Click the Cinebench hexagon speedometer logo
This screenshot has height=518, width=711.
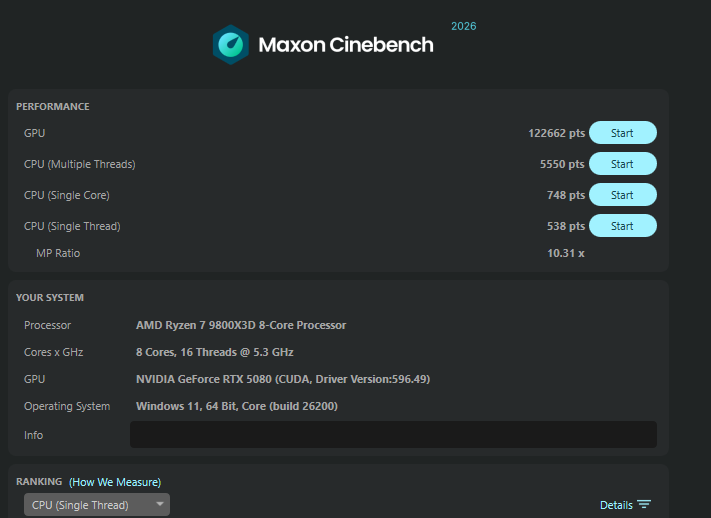(x=231, y=44)
